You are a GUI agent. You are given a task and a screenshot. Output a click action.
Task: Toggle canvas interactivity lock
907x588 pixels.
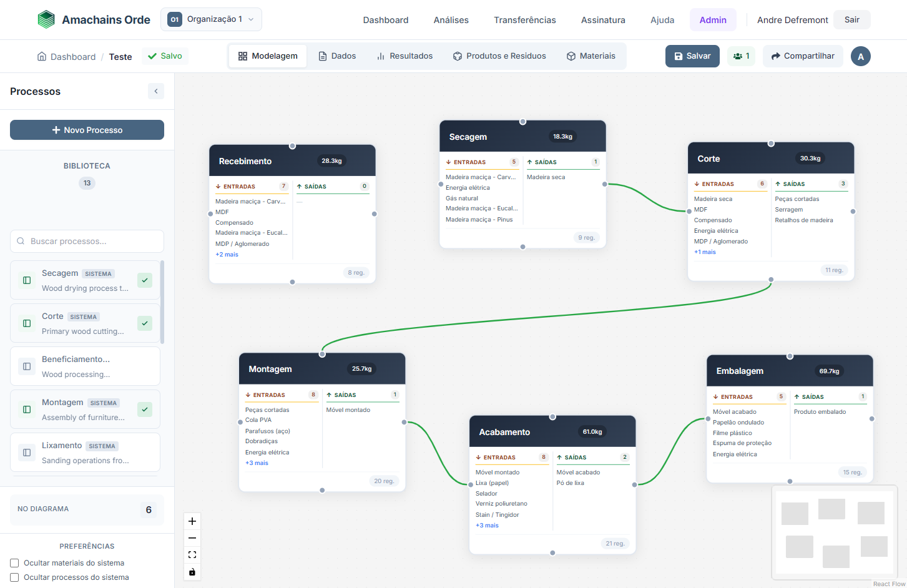click(x=192, y=572)
